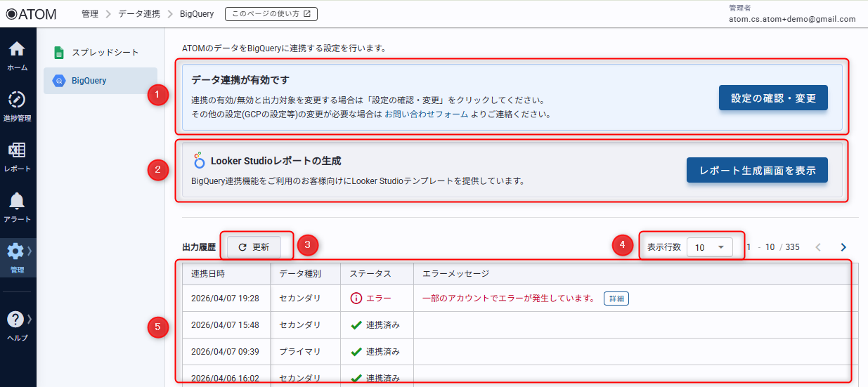Click the error status icon in first row

356,299
